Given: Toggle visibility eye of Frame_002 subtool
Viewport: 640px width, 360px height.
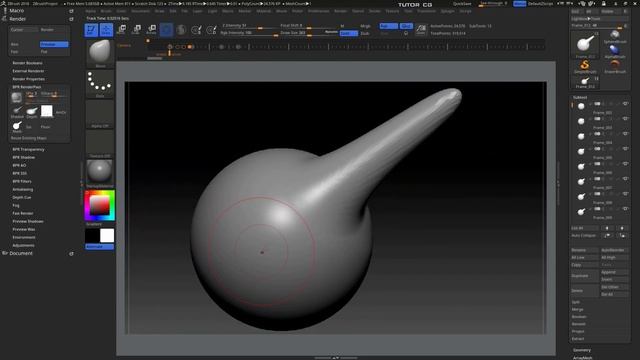Looking at the screenshot, I should (x=625, y=104).
